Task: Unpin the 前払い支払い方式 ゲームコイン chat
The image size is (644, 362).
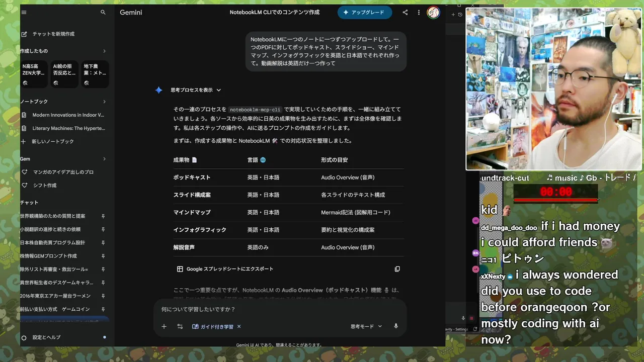Action: [103, 309]
